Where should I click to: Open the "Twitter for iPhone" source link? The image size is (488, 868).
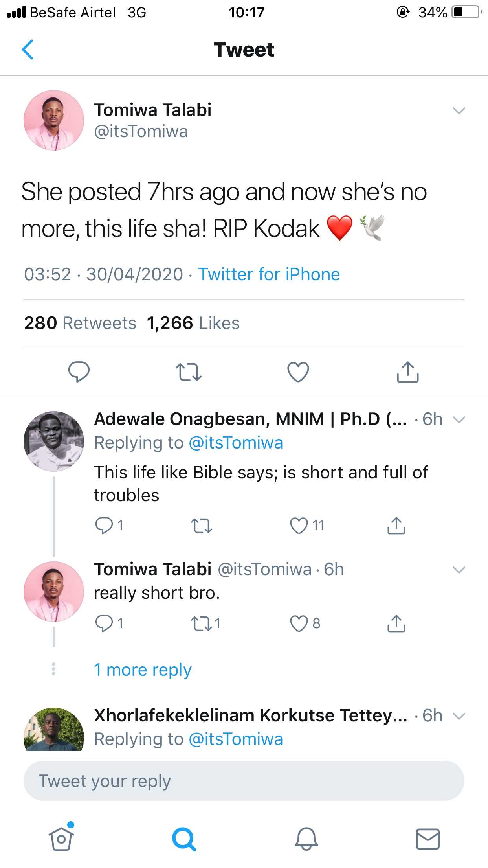coord(269,274)
